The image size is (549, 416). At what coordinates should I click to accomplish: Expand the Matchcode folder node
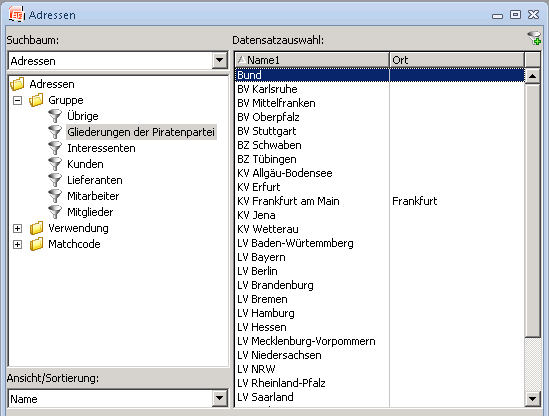pyautogui.click(x=18, y=244)
